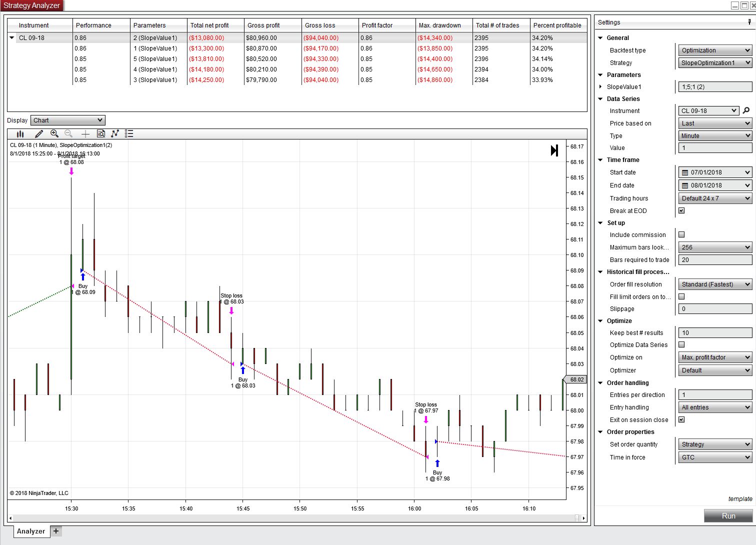Open the Optimize on dropdown
756x545 pixels.
715,357
